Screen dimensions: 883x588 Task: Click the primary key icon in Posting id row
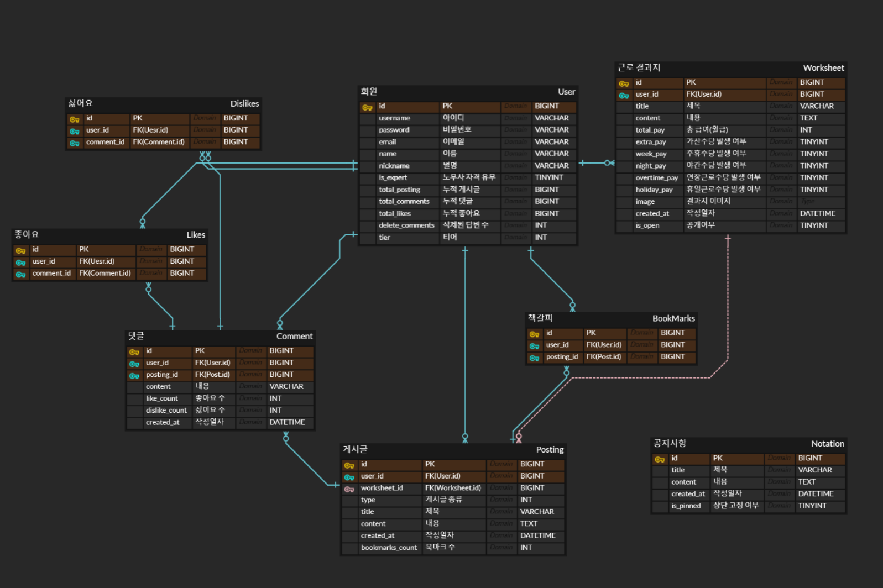[x=349, y=465]
